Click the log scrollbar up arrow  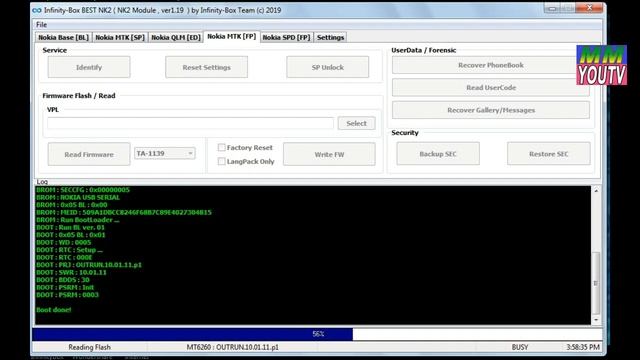[x=596, y=191]
